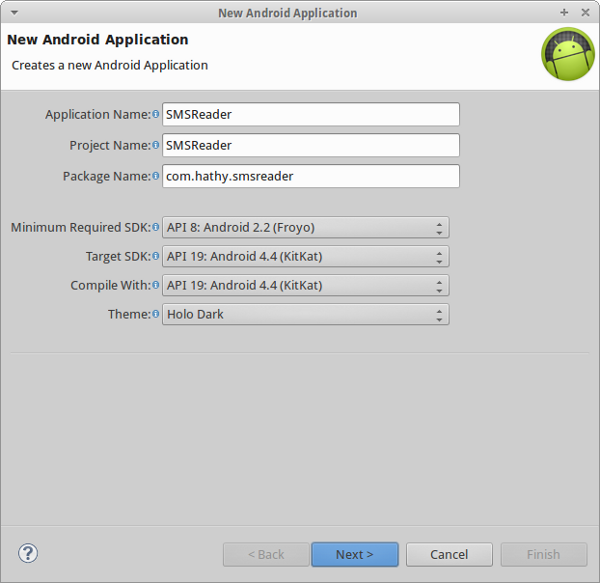Focus the Project Name text field
The image size is (600, 583).
tap(311, 145)
